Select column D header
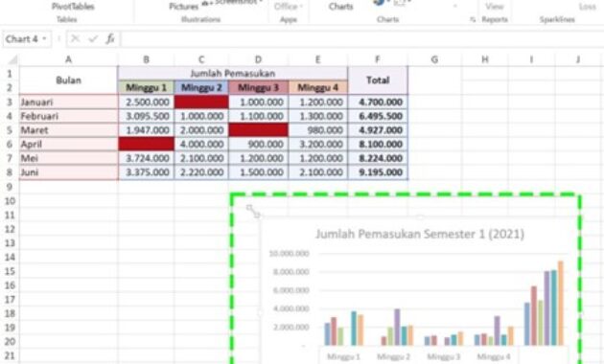 [x=258, y=59]
